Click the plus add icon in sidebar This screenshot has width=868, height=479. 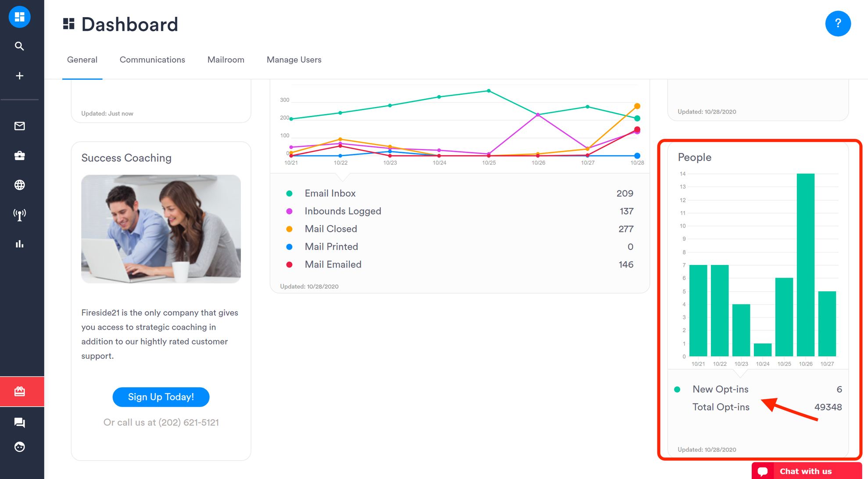(19, 76)
